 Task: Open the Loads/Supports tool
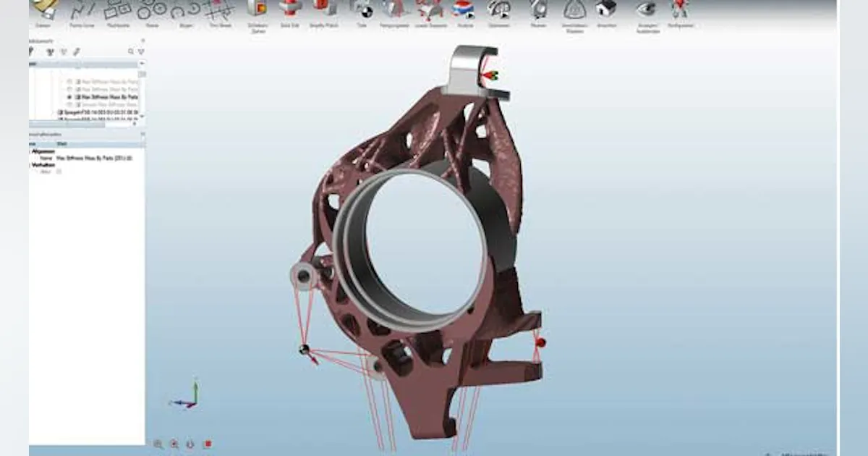[430, 9]
